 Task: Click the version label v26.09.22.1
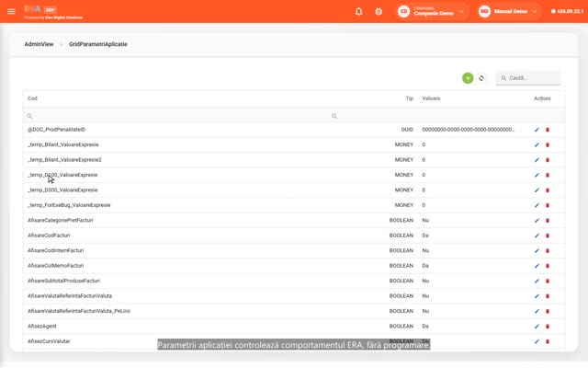point(568,11)
